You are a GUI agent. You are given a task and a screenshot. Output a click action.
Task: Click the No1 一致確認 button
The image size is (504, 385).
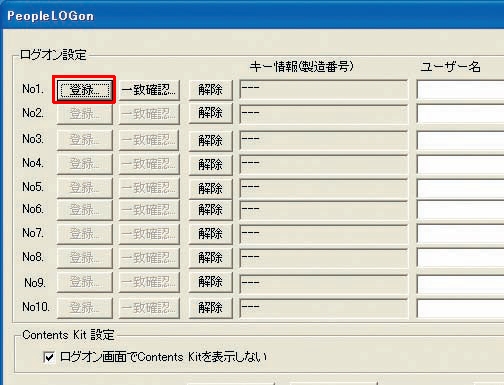[x=149, y=90]
